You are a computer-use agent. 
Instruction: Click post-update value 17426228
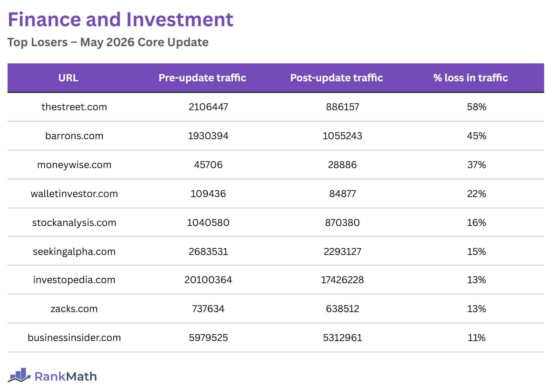pos(343,280)
